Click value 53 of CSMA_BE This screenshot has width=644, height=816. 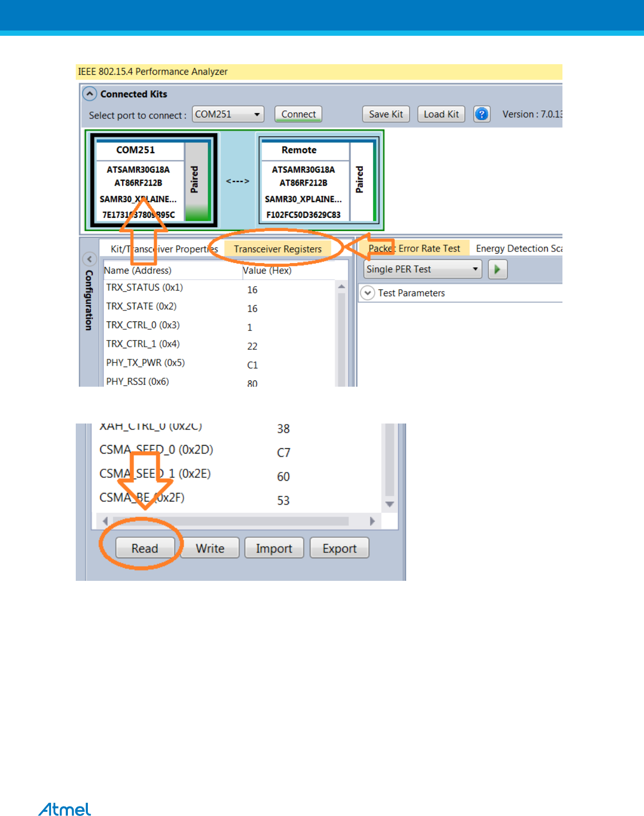coord(284,500)
